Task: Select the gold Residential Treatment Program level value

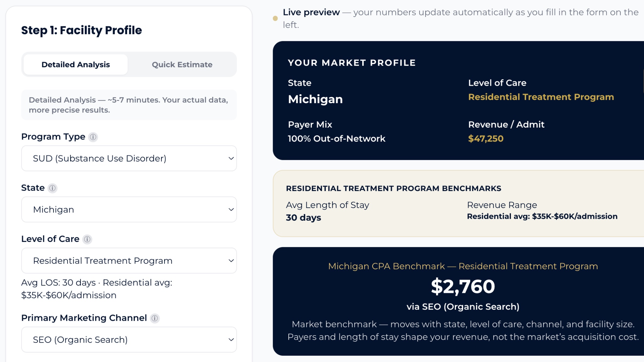Action: coord(541,97)
